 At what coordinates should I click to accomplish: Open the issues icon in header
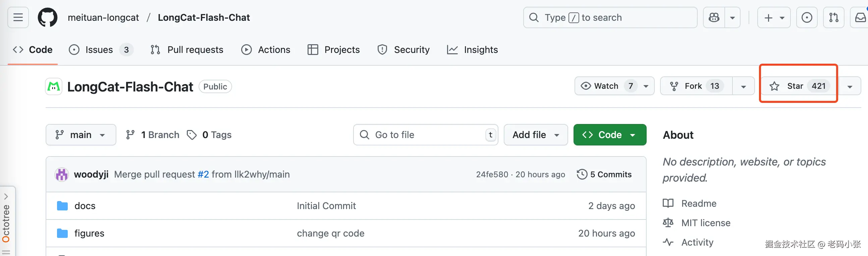click(x=807, y=17)
